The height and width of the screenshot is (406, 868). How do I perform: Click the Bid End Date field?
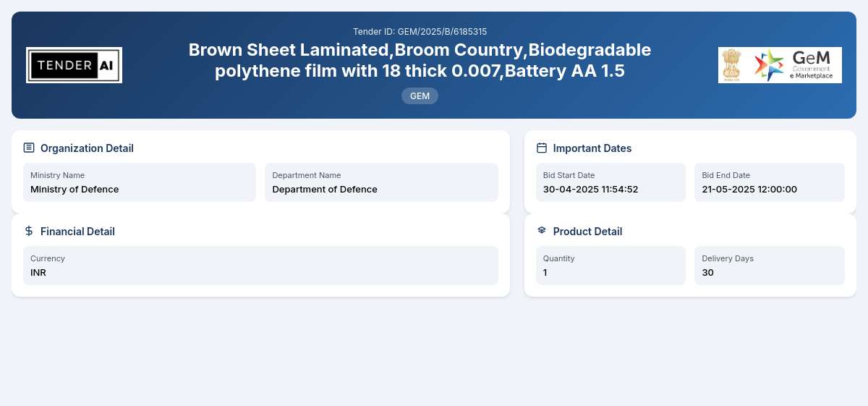point(770,182)
